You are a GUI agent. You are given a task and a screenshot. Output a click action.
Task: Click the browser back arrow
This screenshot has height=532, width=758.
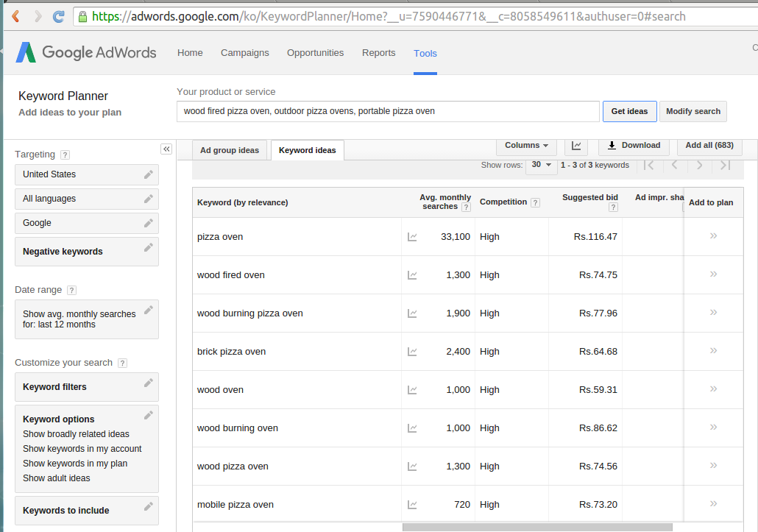15,16
